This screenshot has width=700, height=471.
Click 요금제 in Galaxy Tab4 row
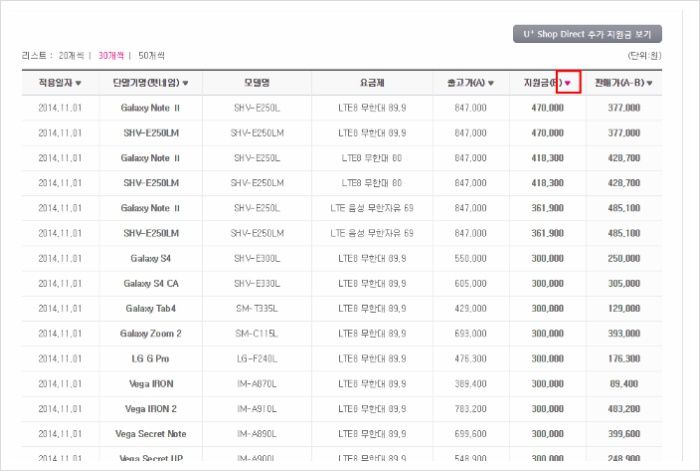pos(372,308)
